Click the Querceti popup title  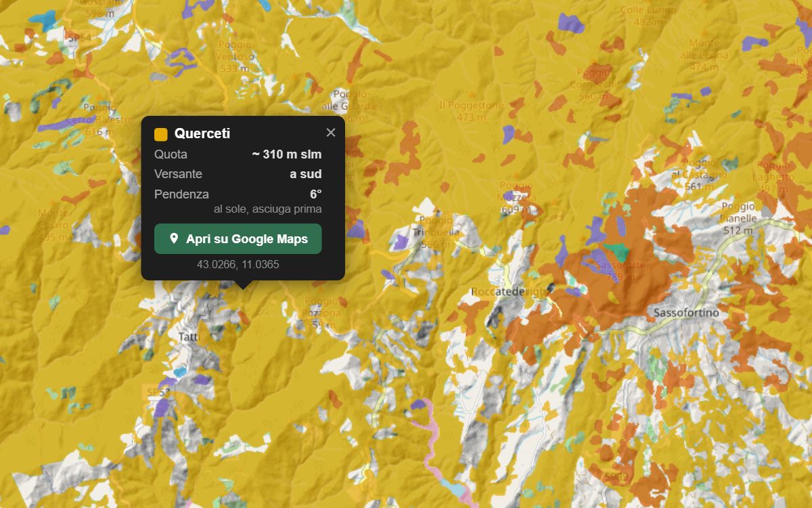tap(202, 133)
